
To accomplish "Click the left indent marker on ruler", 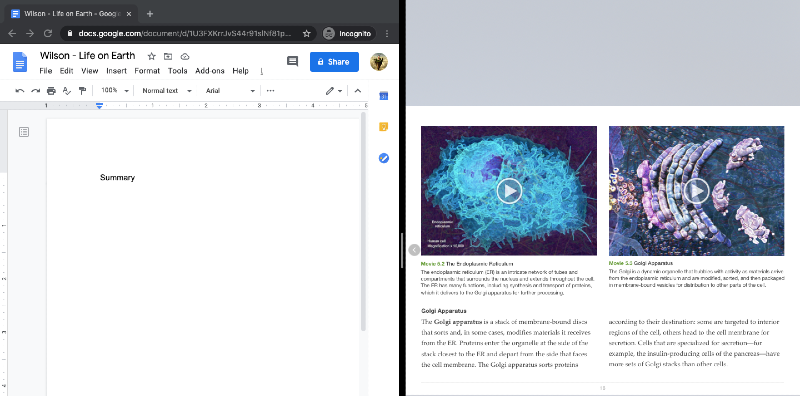I will (x=99, y=106).
